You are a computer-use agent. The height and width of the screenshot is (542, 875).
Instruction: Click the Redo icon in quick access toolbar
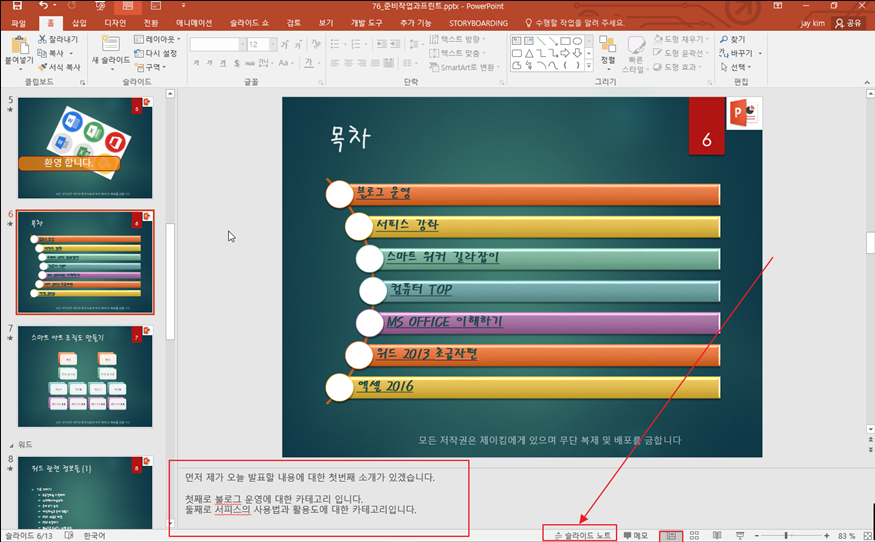[71, 6]
